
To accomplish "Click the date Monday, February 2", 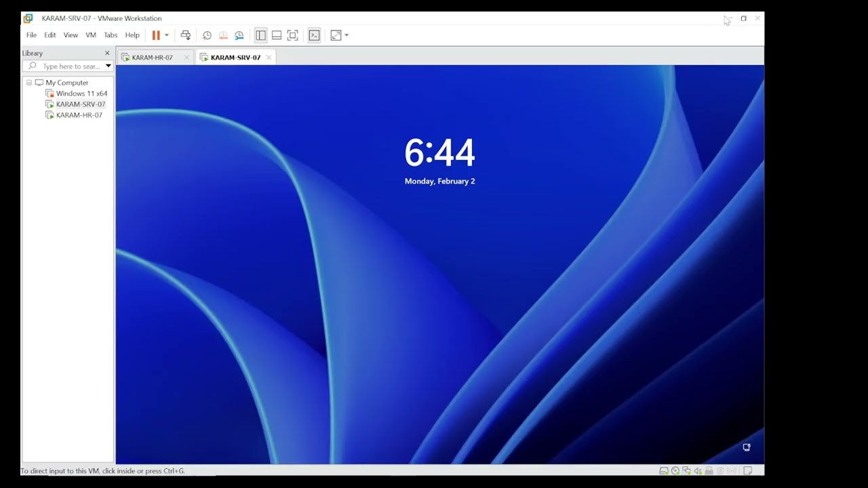I will tap(439, 182).
